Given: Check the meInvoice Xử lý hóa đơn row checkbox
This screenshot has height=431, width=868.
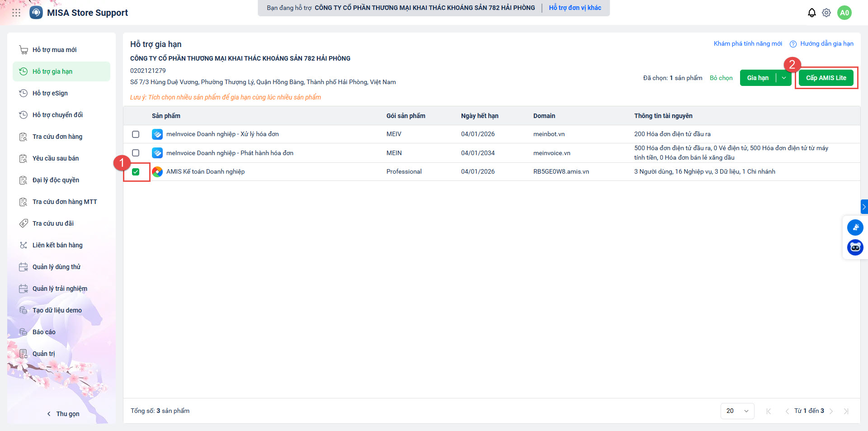Looking at the screenshot, I should coord(136,134).
